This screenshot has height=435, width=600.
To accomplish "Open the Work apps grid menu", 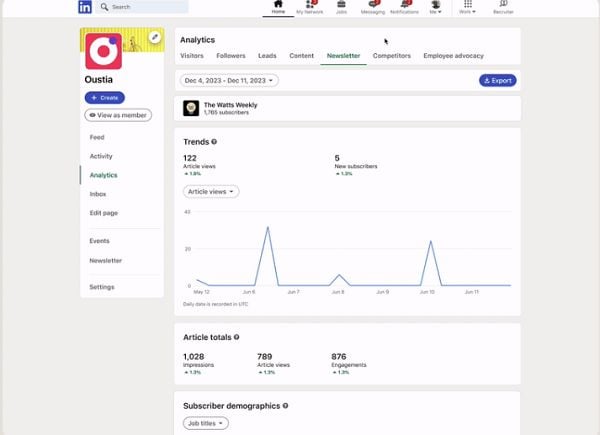I will pyautogui.click(x=468, y=8).
